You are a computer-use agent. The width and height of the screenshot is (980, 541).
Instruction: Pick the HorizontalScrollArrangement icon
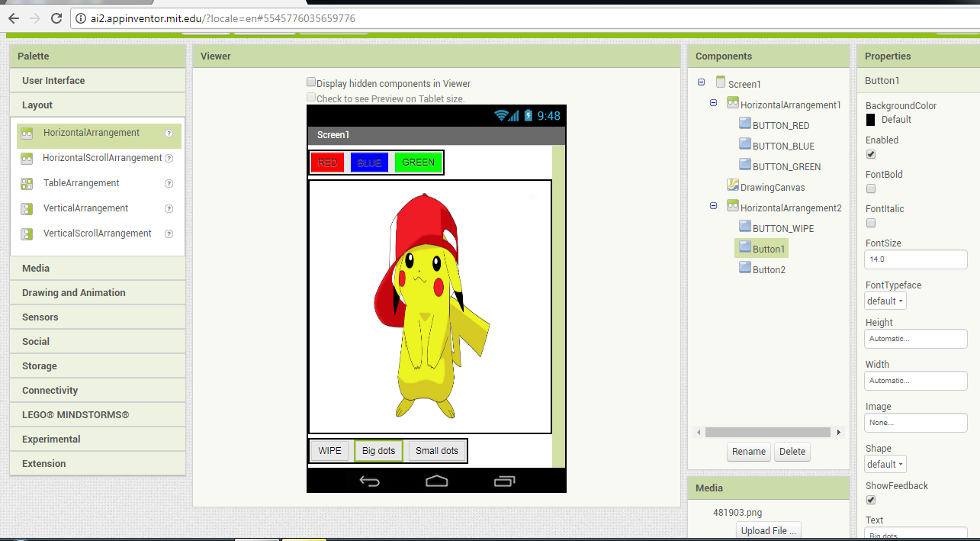tap(27, 158)
